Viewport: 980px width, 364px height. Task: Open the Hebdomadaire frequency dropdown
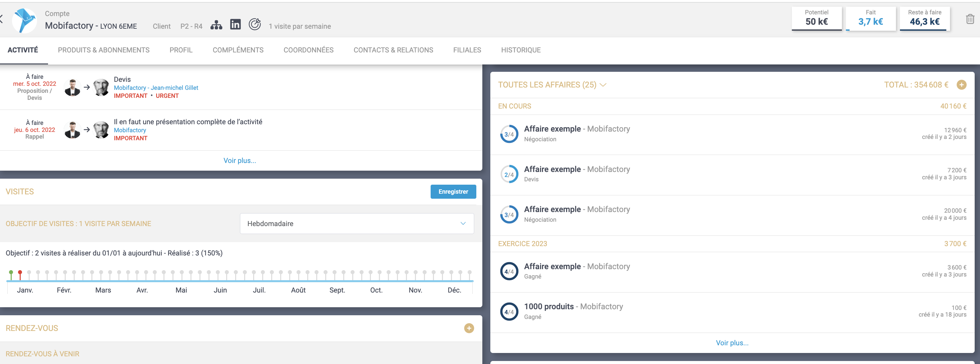357,223
